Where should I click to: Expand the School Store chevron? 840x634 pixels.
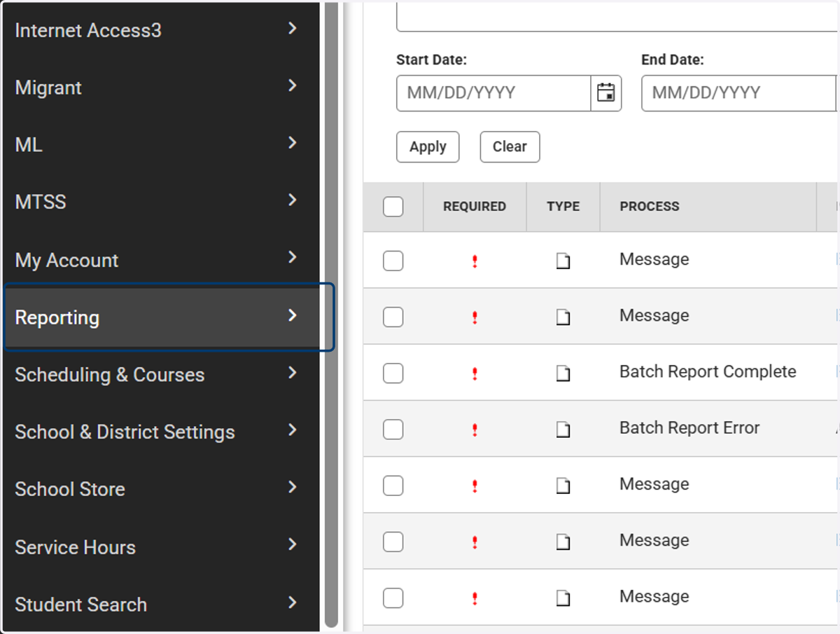[x=293, y=487]
